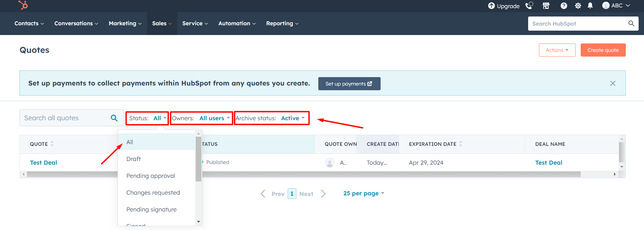
Task: Open the Automation menu
Action: click(x=237, y=24)
